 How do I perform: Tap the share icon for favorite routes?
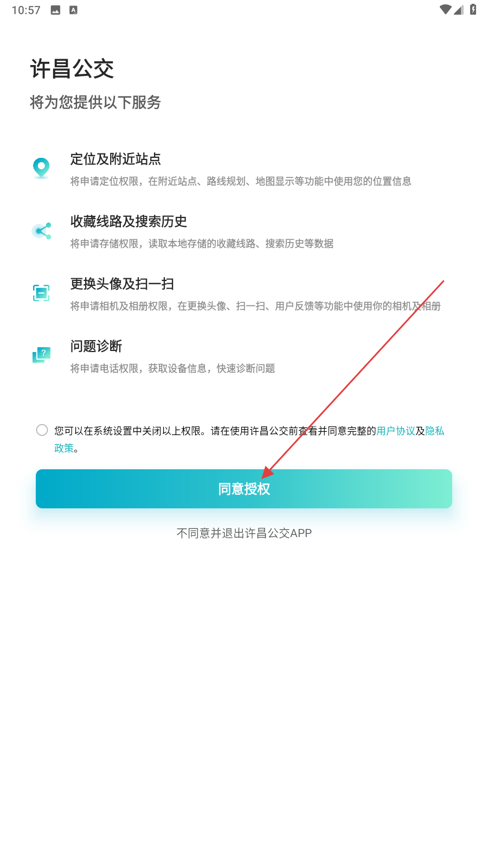(41, 231)
